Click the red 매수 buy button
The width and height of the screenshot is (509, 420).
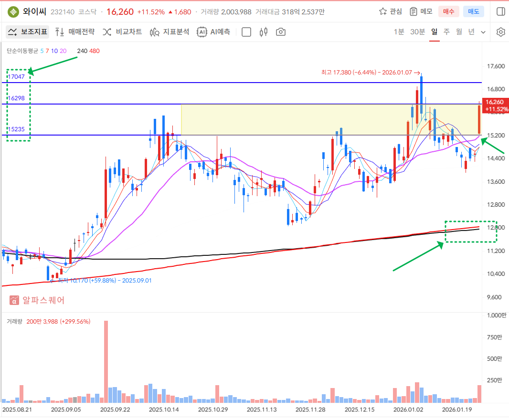click(x=448, y=11)
